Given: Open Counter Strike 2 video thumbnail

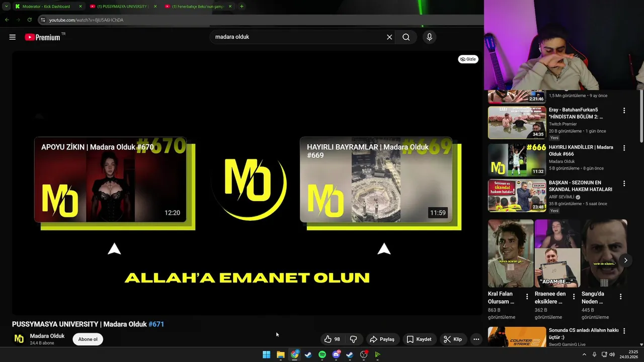Looking at the screenshot, I should (517, 337).
